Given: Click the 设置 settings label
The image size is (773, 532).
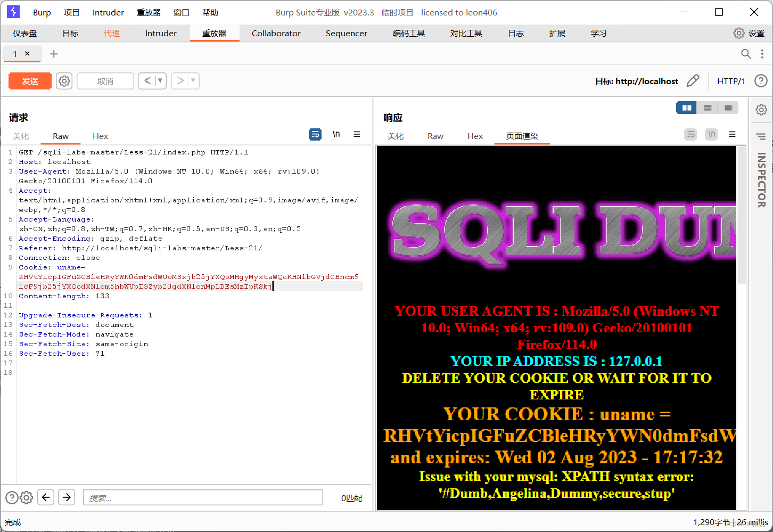Looking at the screenshot, I should [756, 33].
